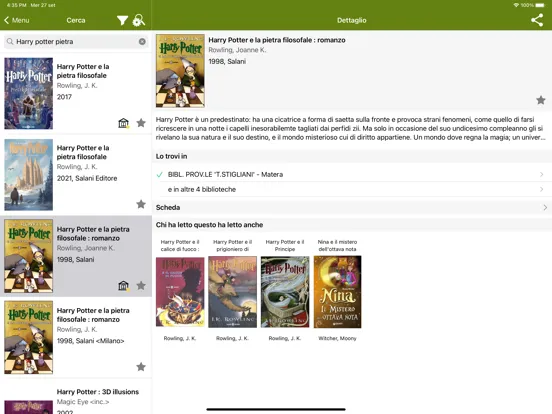
Task: Expand the truncated book description text
Action: tap(351, 128)
